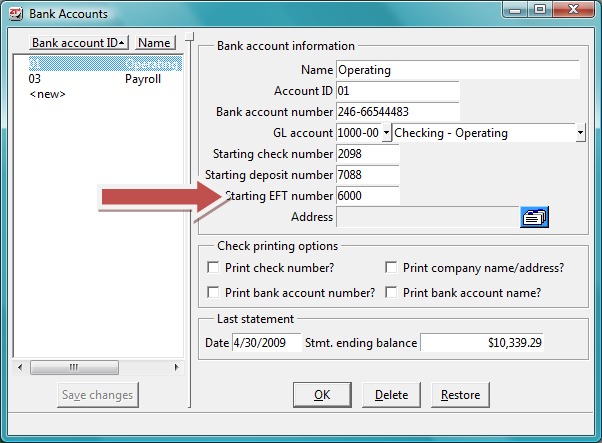Select the 03 Payroll account row

tap(105, 79)
